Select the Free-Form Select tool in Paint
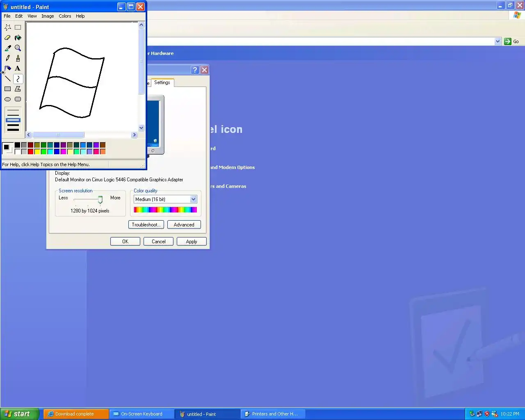Screen dimensions: 525x420 [8, 27]
